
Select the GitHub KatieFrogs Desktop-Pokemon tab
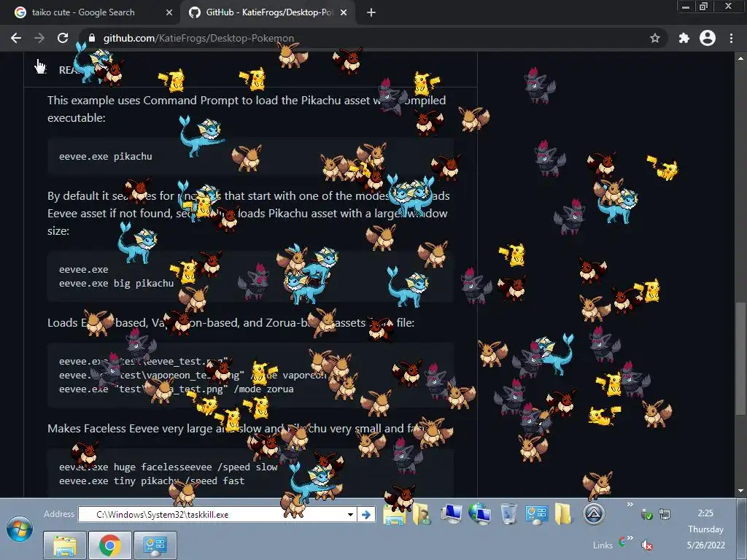267,12
